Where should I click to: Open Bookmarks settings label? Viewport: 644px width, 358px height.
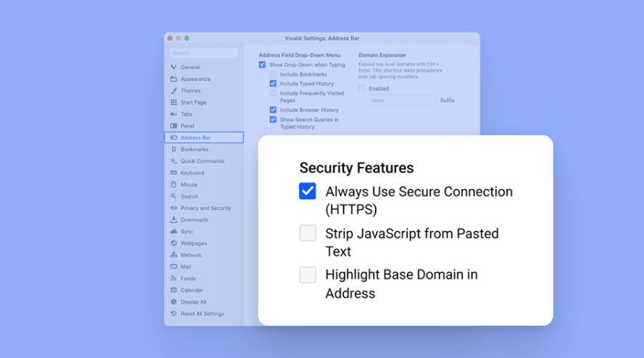194,149
